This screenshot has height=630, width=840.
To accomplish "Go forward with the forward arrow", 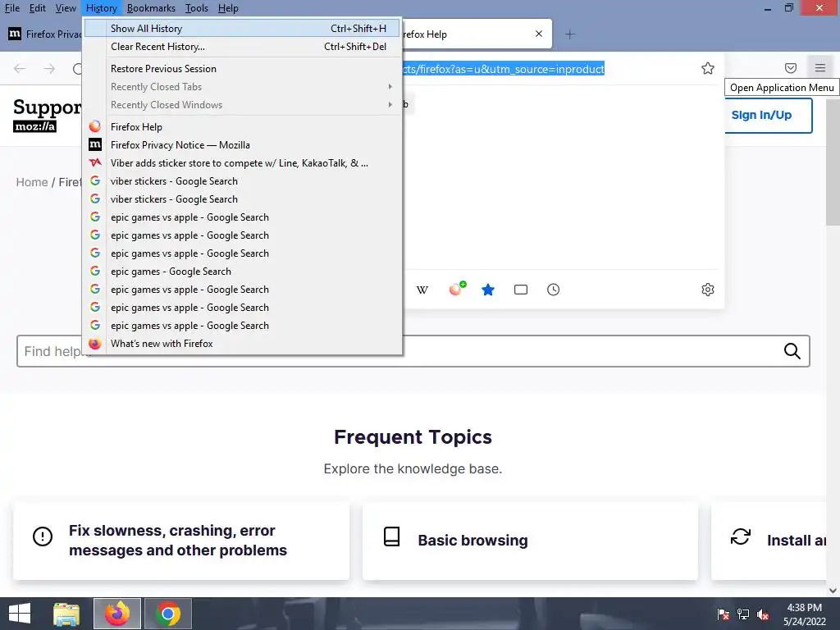I will pyautogui.click(x=49, y=69).
